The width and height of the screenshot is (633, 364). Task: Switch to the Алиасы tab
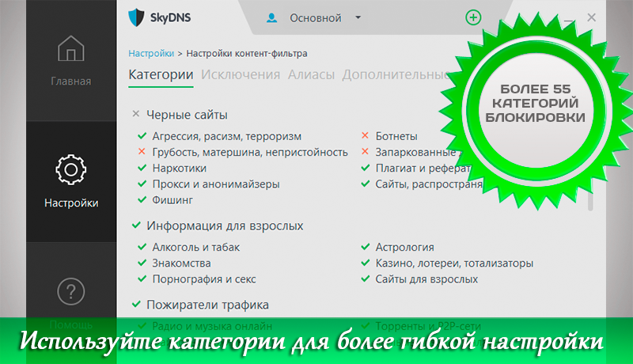pos(311,74)
